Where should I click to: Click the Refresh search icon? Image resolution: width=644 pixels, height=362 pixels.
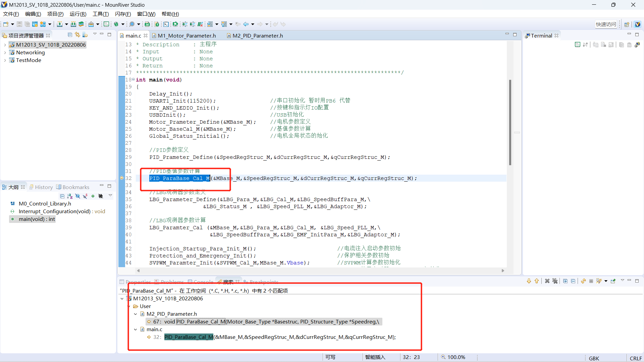584,281
